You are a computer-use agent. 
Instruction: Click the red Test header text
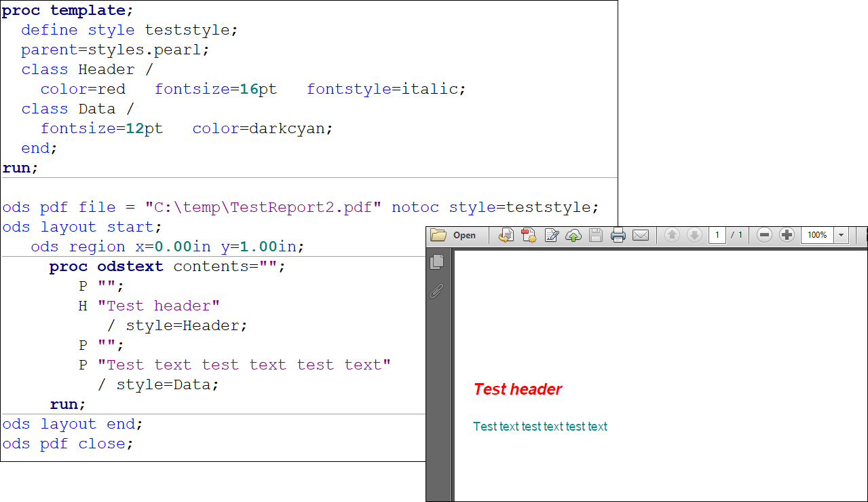[518, 389]
